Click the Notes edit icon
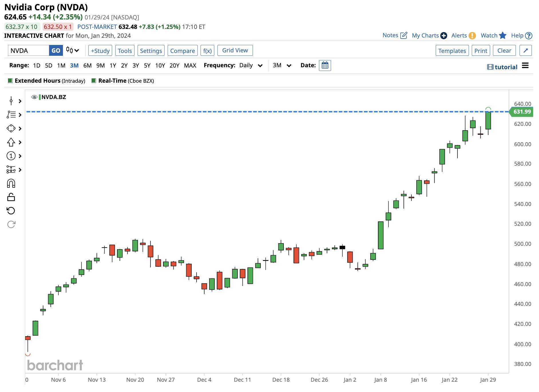Viewport: 539px width, 392px height. pos(404,35)
